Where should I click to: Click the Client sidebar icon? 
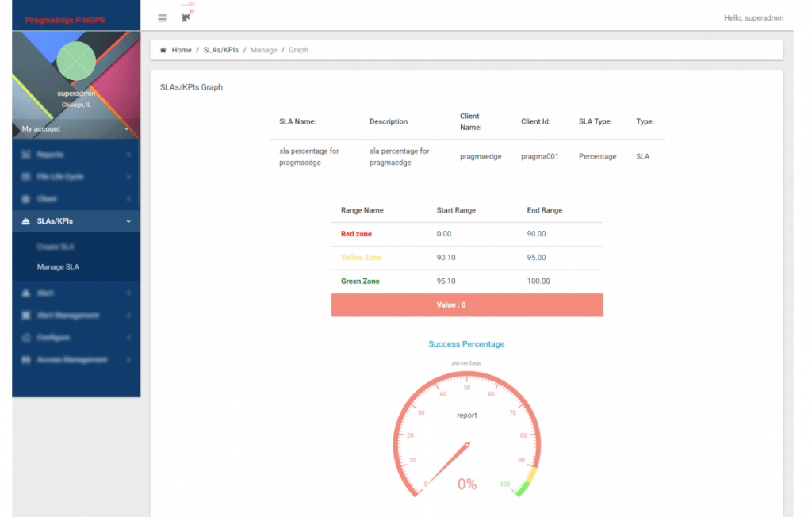click(25, 199)
